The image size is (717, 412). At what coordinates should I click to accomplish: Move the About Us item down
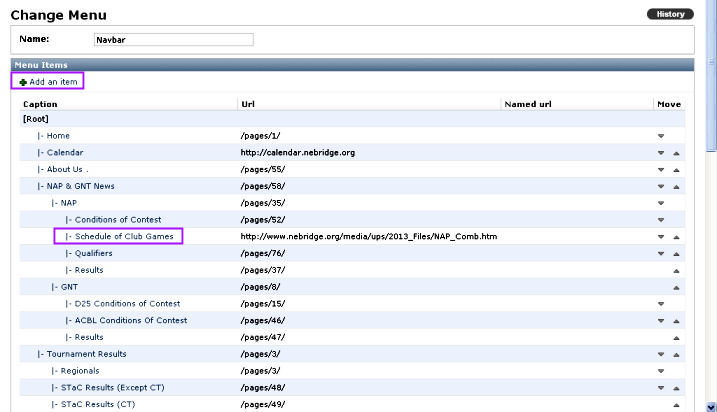(x=660, y=170)
